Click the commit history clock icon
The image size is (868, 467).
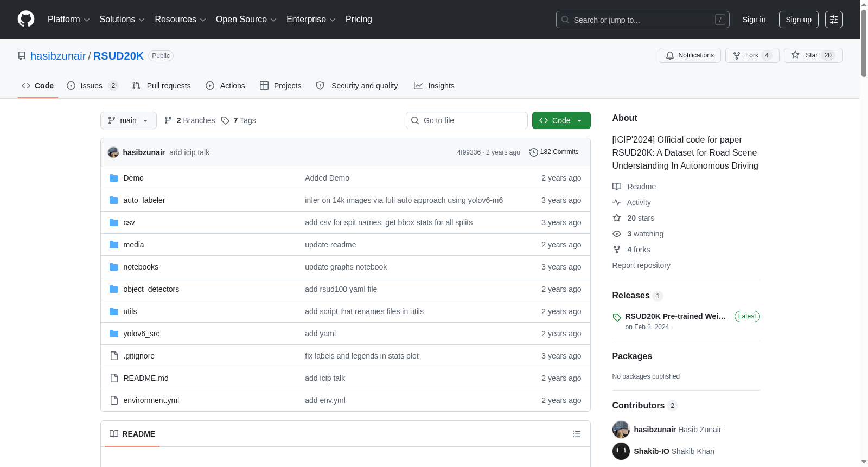tap(534, 152)
